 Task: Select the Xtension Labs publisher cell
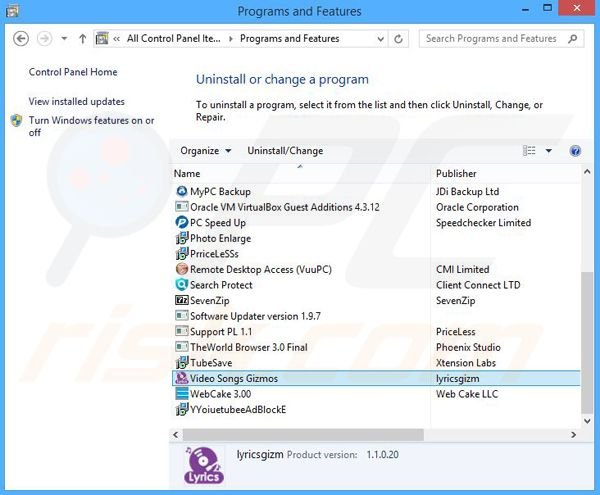click(x=466, y=363)
